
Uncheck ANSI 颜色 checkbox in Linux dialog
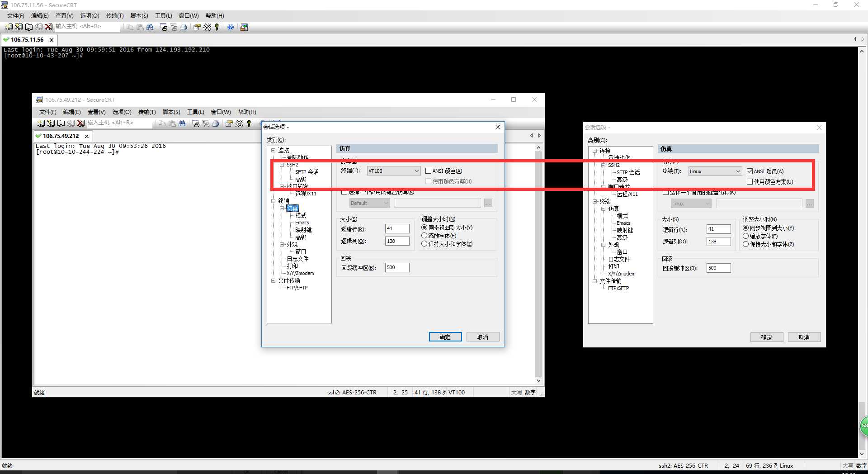click(750, 171)
